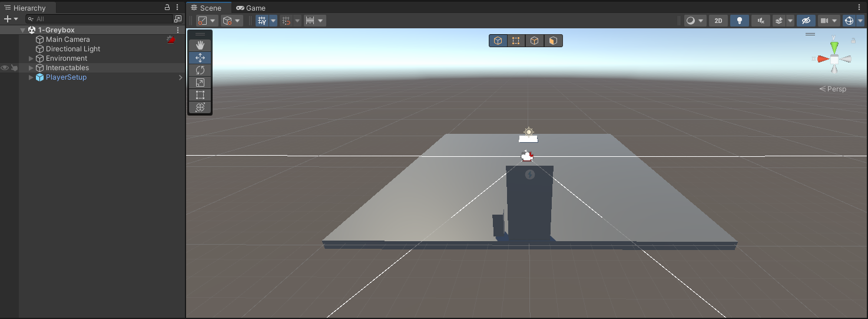
Task: Select the Scale tool
Action: coord(200,83)
